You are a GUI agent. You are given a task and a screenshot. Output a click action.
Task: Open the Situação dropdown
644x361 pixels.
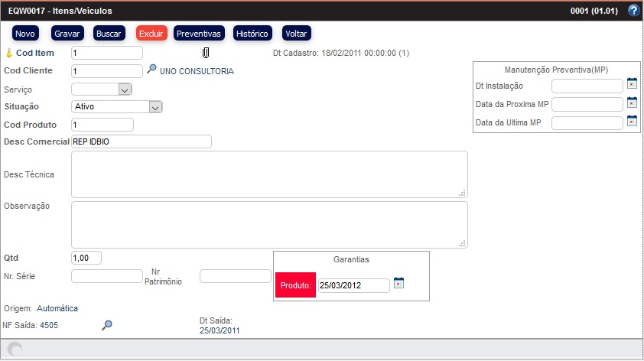pos(155,108)
